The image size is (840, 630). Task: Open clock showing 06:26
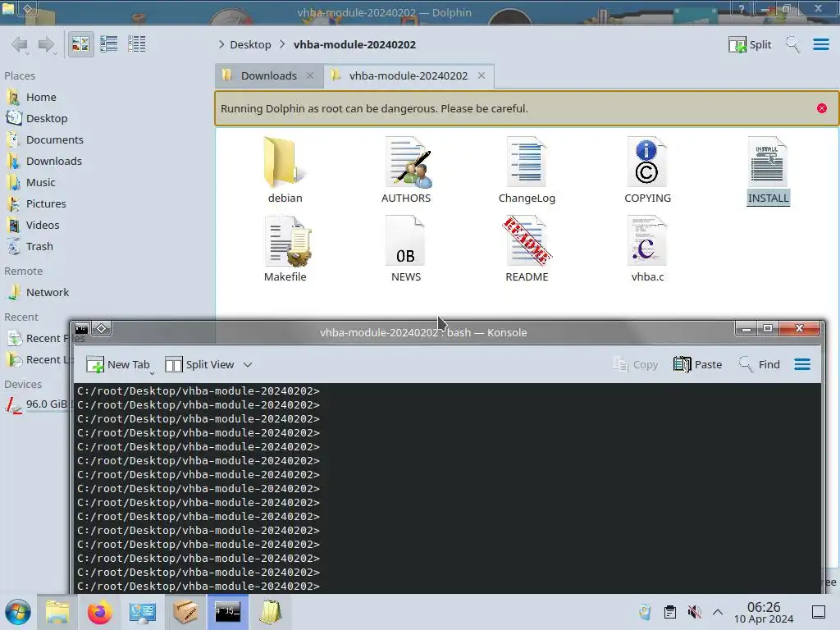point(764,612)
